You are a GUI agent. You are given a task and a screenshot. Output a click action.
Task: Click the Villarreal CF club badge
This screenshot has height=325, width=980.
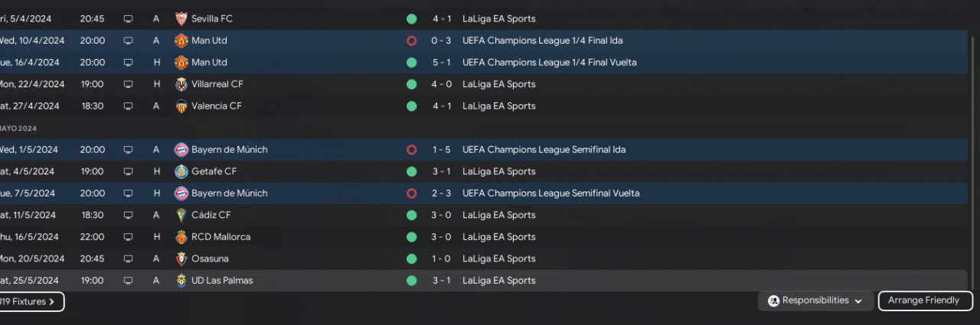pyautogui.click(x=181, y=84)
